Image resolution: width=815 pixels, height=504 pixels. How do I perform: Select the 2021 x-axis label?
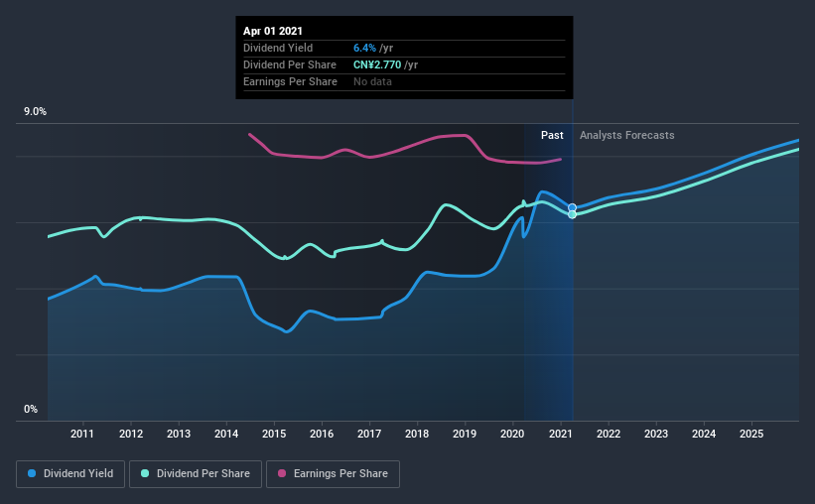pos(560,434)
